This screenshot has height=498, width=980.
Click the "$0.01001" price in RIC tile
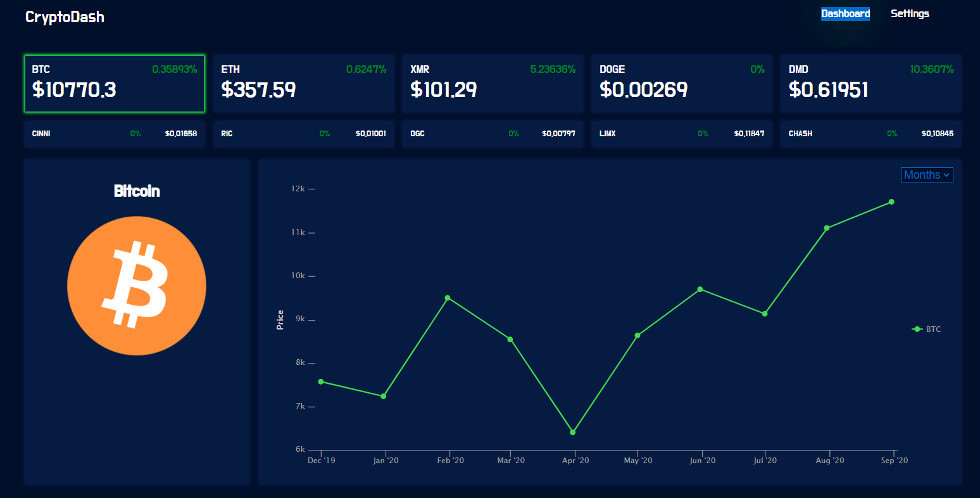coord(371,134)
